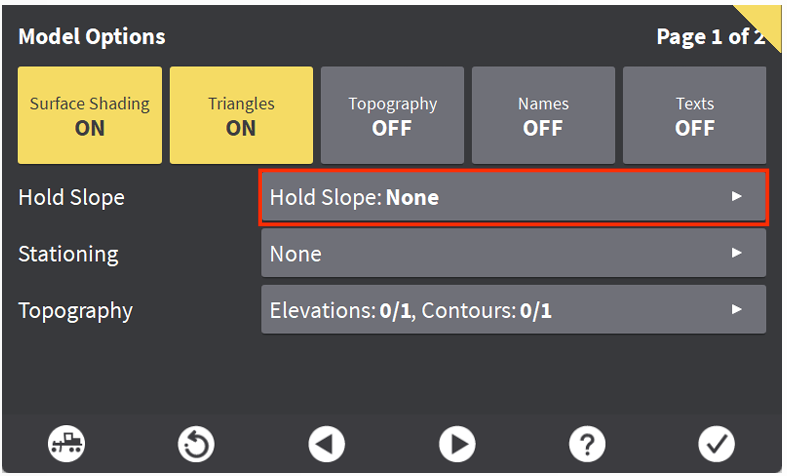The image size is (787, 476).
Task: Click the machine icon in bottom toolbar
Action: pyautogui.click(x=67, y=443)
